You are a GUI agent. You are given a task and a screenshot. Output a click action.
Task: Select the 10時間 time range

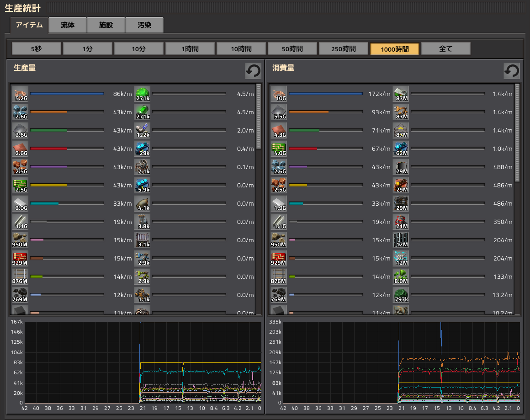[241, 49]
